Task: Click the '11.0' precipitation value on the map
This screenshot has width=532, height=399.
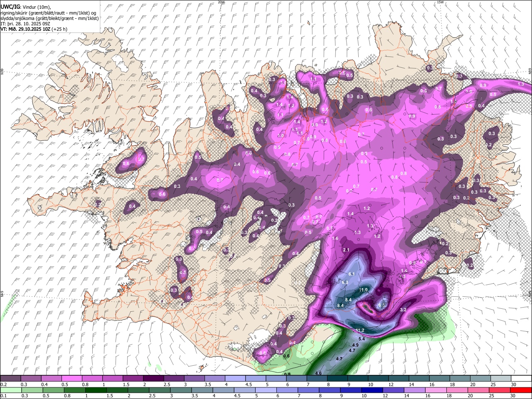Action: (x=364, y=290)
